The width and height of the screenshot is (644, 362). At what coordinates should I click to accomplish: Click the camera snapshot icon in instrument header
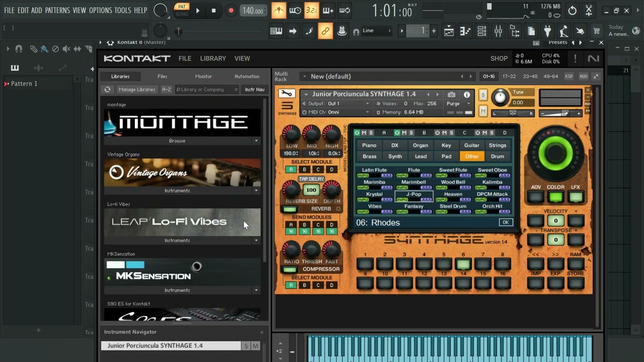point(451,95)
